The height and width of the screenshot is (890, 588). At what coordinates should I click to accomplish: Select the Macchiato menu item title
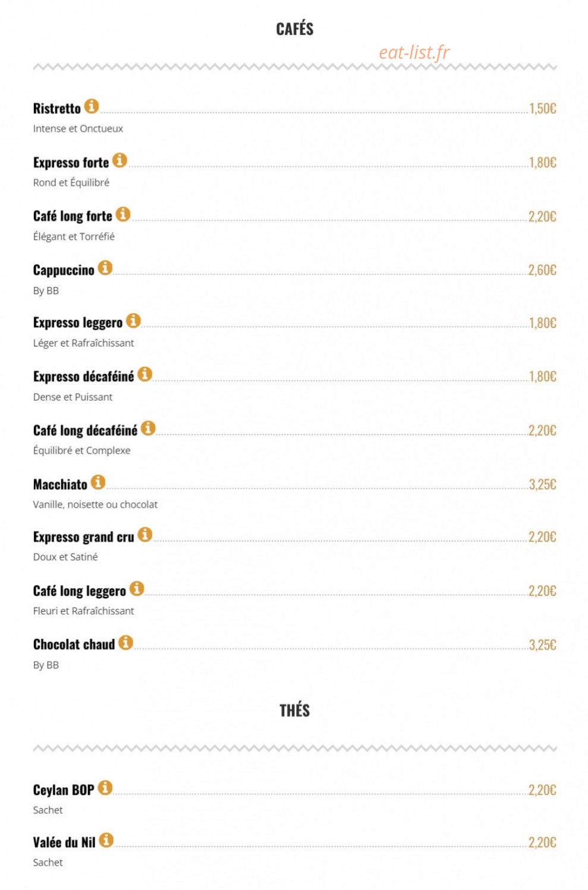pos(61,485)
